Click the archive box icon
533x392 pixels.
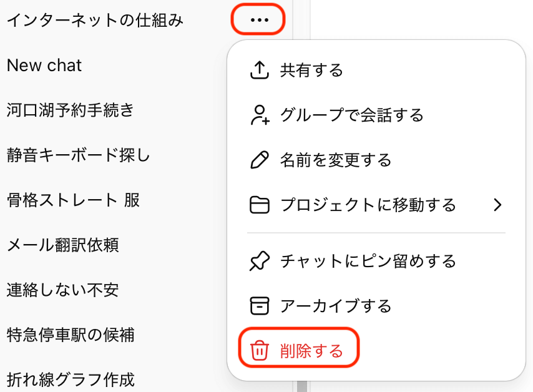(259, 306)
